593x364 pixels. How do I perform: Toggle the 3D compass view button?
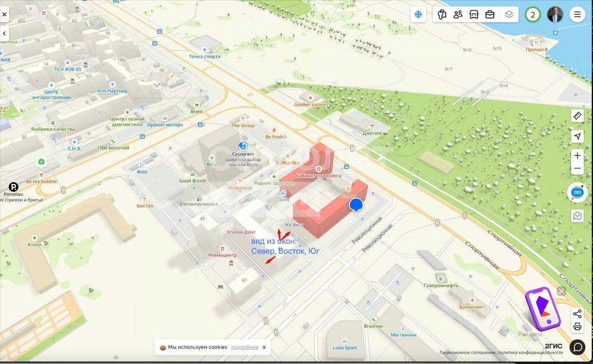pos(577,192)
